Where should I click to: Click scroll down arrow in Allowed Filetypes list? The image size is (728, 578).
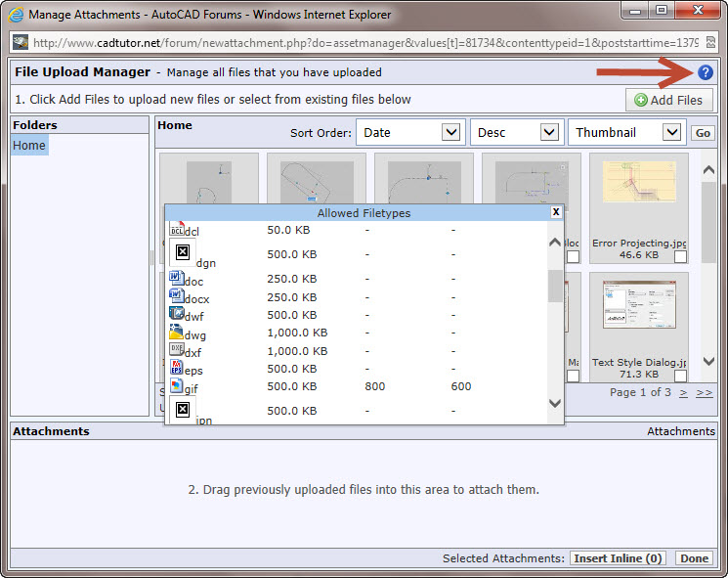[x=555, y=403]
